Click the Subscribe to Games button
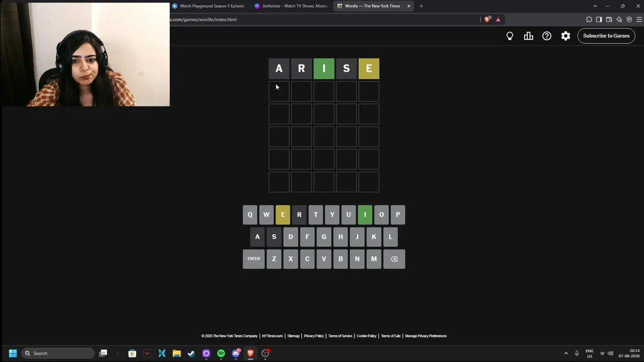644x362 pixels. pos(606,36)
